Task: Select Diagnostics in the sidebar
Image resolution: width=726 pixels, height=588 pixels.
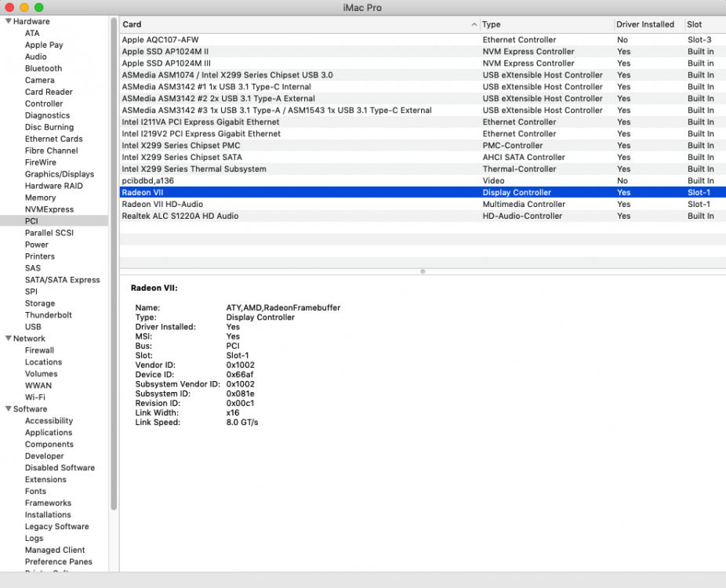Action: click(x=47, y=115)
